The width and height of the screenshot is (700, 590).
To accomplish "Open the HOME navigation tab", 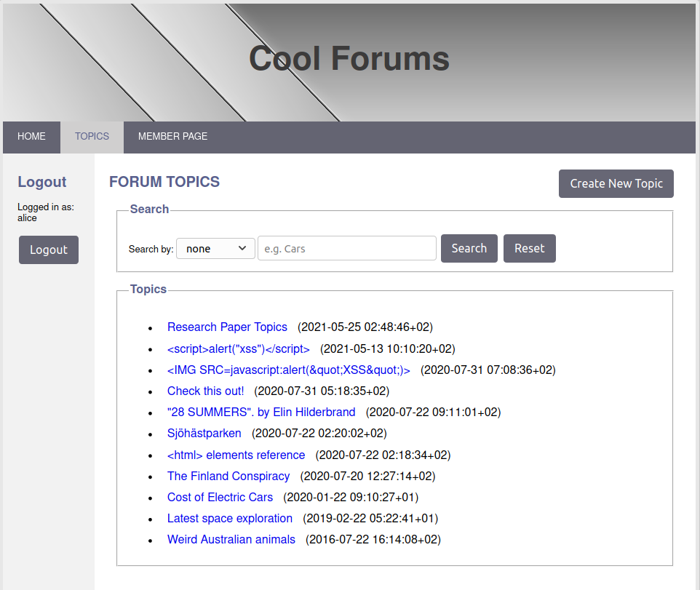I will pyautogui.click(x=31, y=137).
